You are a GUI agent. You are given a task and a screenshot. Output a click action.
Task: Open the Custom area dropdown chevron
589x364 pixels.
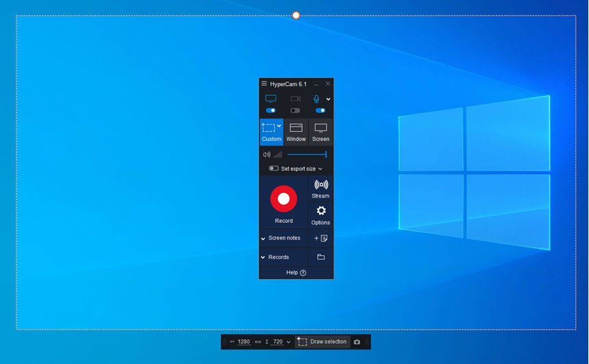(x=279, y=126)
